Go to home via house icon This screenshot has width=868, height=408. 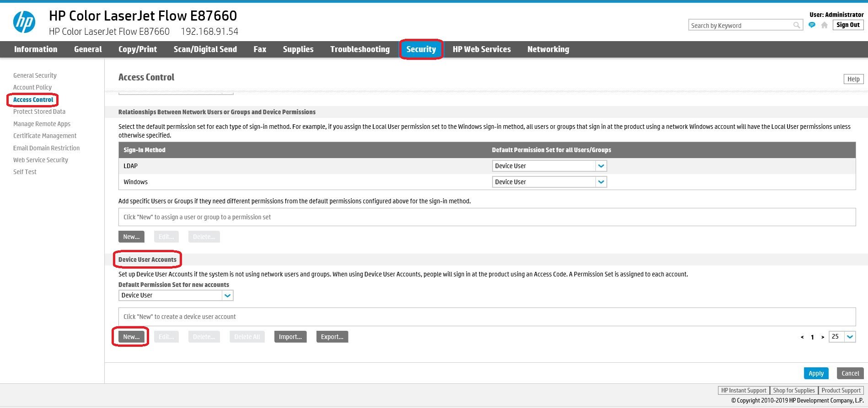point(824,25)
